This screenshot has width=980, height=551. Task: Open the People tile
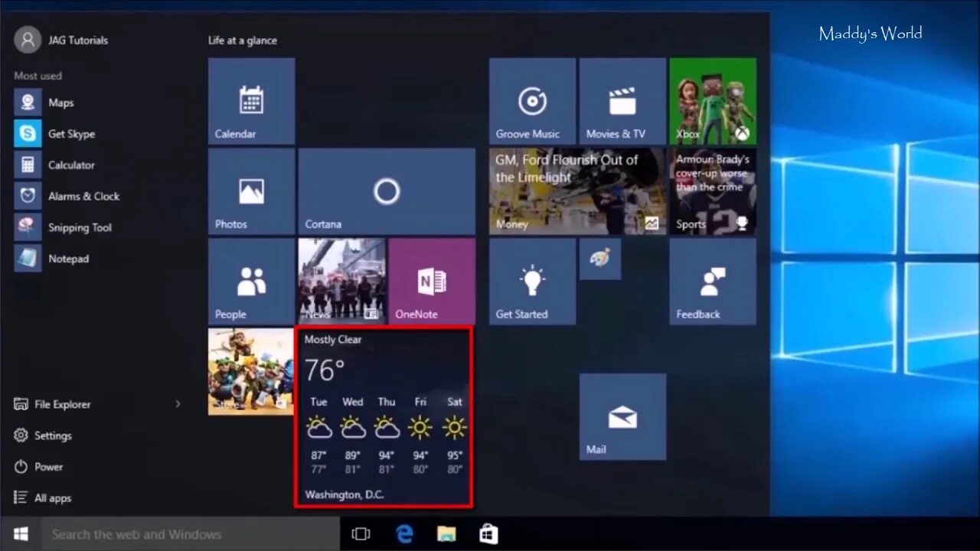(x=251, y=282)
